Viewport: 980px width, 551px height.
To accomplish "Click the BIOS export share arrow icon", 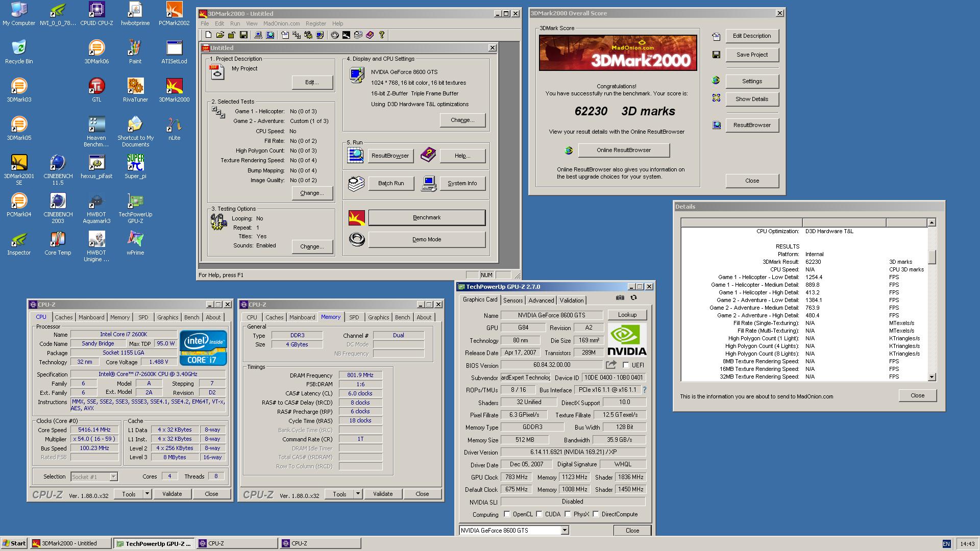I will [x=611, y=365].
